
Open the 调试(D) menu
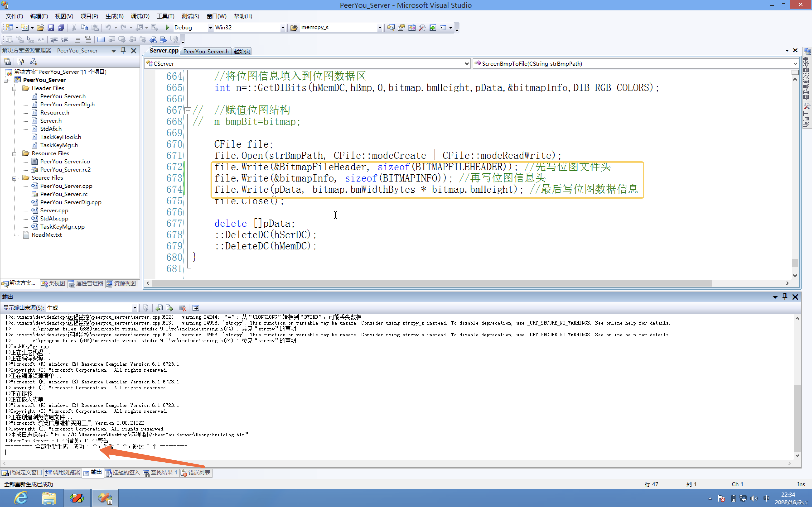point(140,16)
